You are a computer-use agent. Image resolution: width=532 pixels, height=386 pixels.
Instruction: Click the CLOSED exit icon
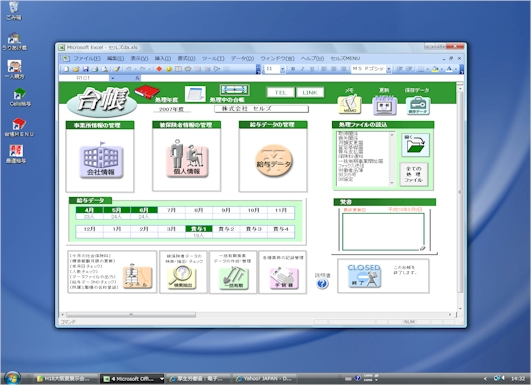tap(364, 276)
